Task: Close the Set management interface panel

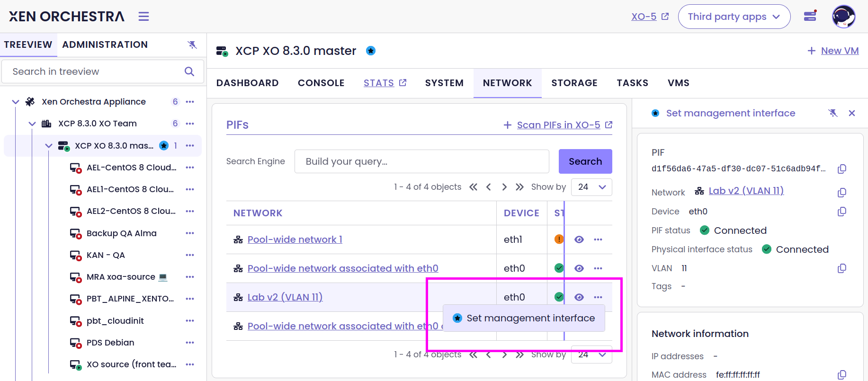Action: point(852,113)
